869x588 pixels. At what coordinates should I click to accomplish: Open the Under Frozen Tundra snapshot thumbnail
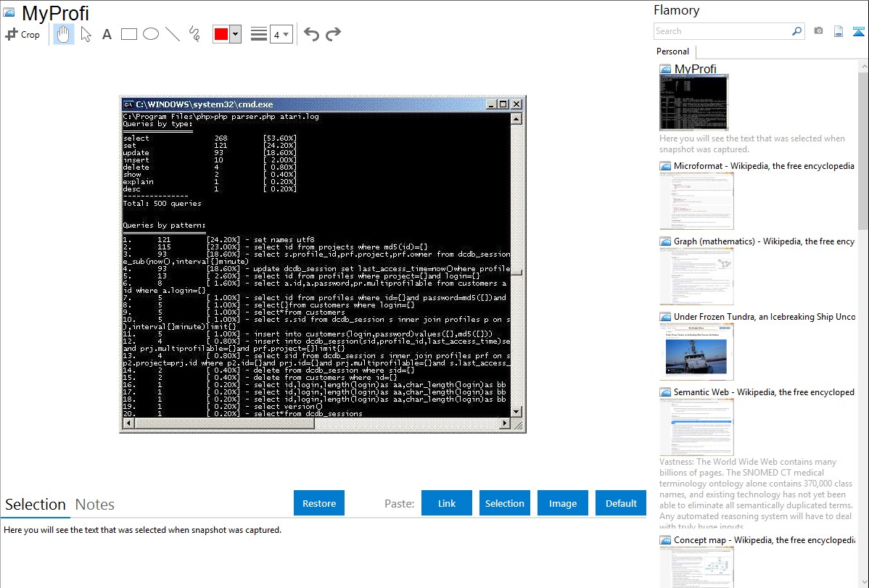click(x=696, y=352)
